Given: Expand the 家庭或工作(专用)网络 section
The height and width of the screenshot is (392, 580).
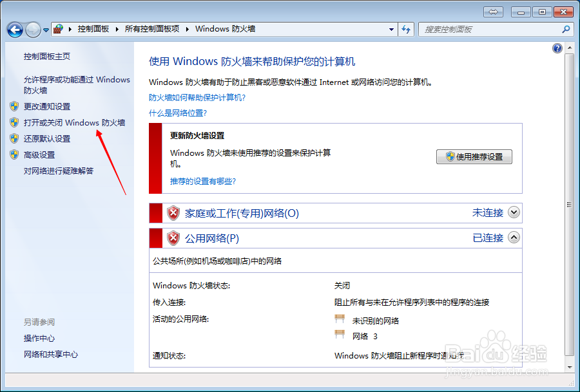Looking at the screenshot, I should pyautogui.click(x=512, y=212).
